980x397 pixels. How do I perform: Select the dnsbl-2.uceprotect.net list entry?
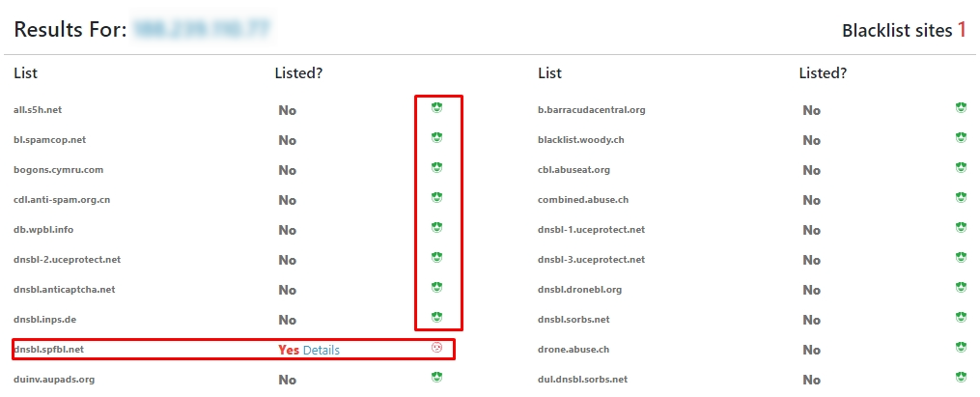click(67, 260)
